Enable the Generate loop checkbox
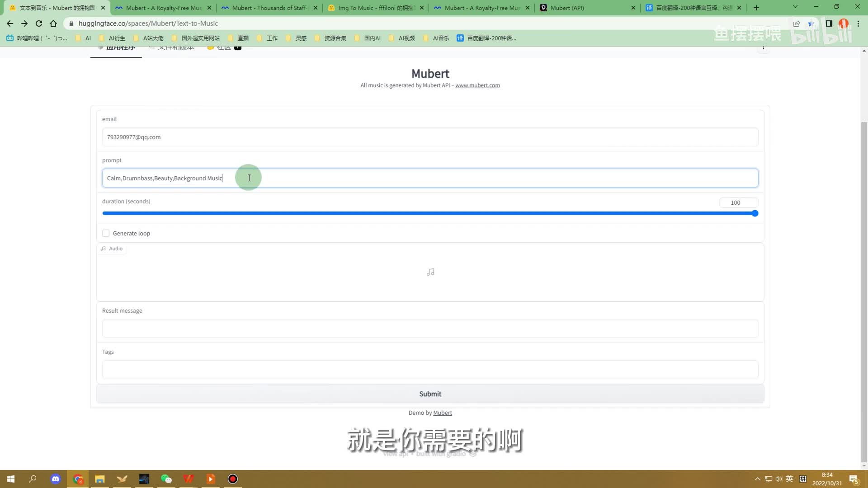The image size is (868, 488). [106, 234]
